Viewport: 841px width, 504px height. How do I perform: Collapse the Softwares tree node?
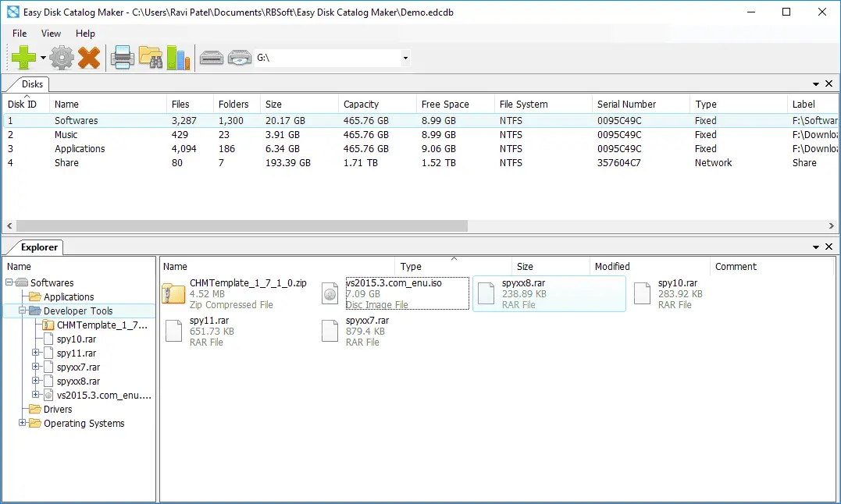pos(9,282)
